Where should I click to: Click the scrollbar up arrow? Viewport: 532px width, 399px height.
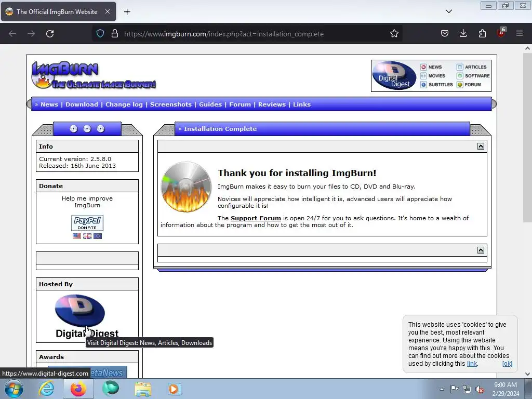click(527, 48)
